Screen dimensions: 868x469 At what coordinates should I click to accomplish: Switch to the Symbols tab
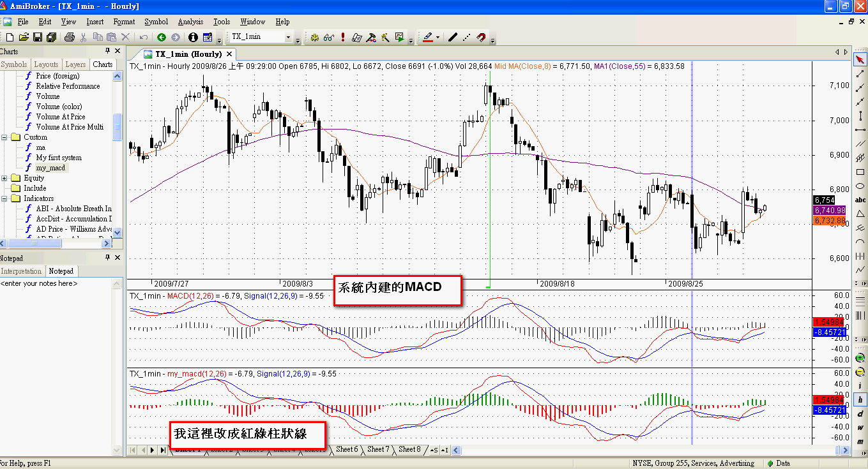coord(14,64)
